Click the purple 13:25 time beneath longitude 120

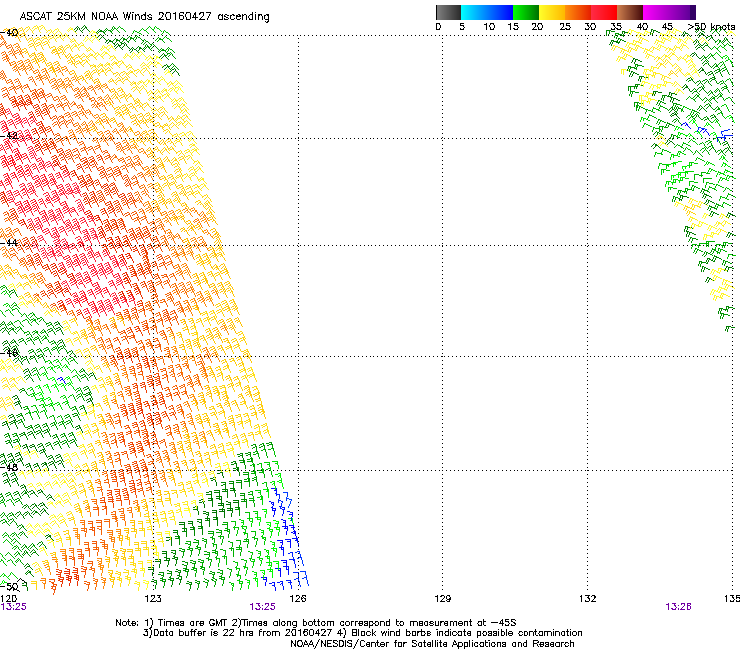point(14,607)
